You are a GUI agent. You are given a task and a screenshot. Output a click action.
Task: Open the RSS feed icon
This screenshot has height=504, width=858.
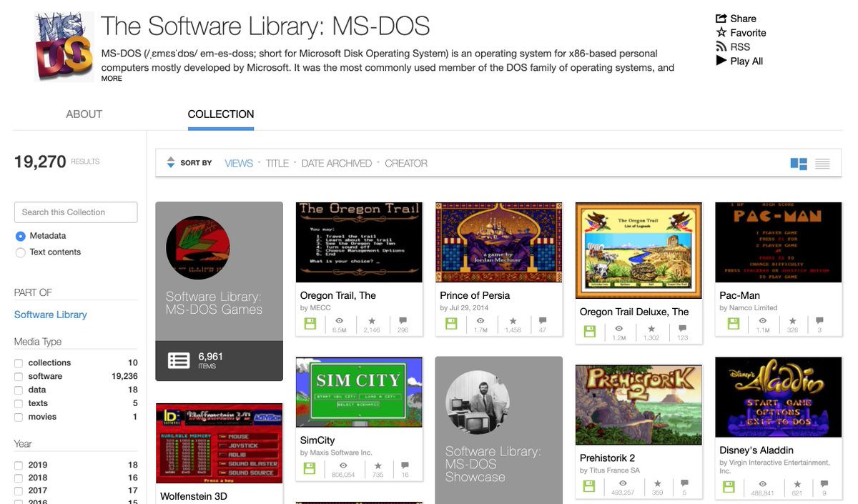(721, 47)
